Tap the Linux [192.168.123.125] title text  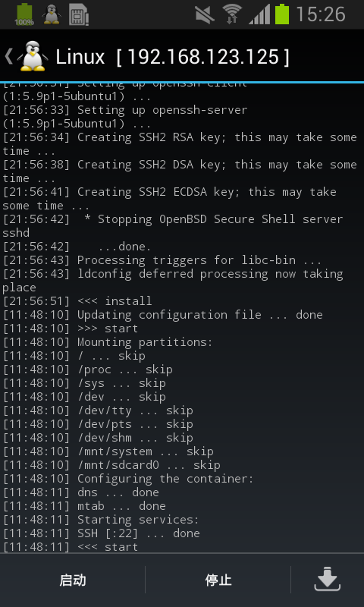(x=173, y=58)
